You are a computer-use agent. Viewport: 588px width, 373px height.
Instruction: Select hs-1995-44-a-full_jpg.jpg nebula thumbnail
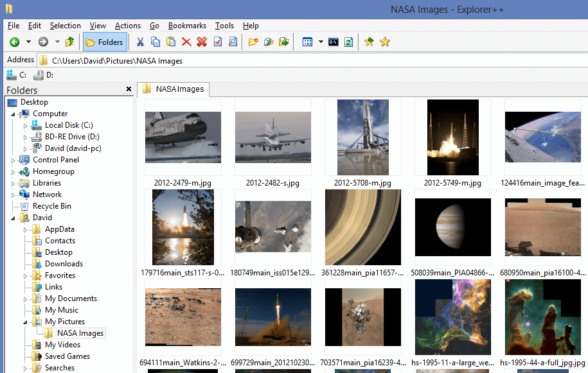[543, 317]
